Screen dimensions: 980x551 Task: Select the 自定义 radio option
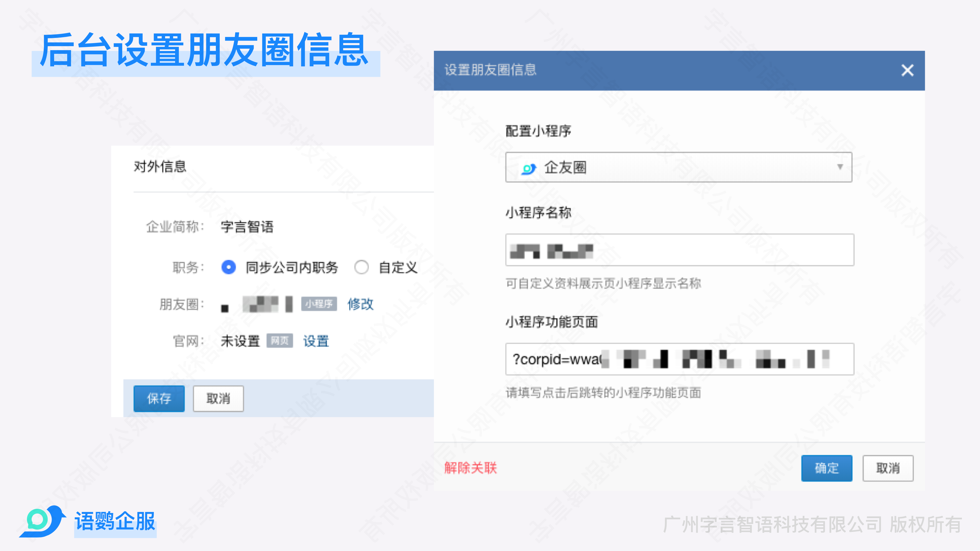pos(361,267)
